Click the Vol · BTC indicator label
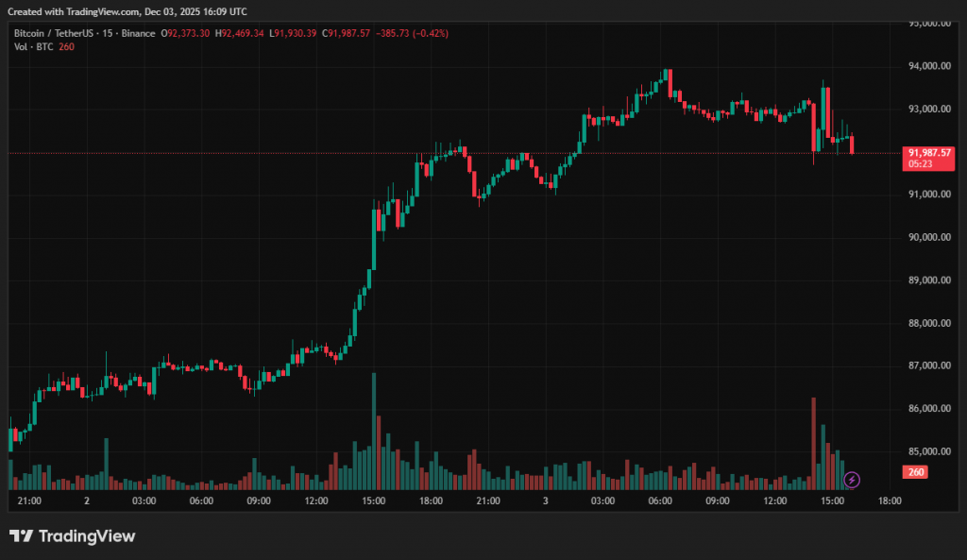 pos(33,47)
